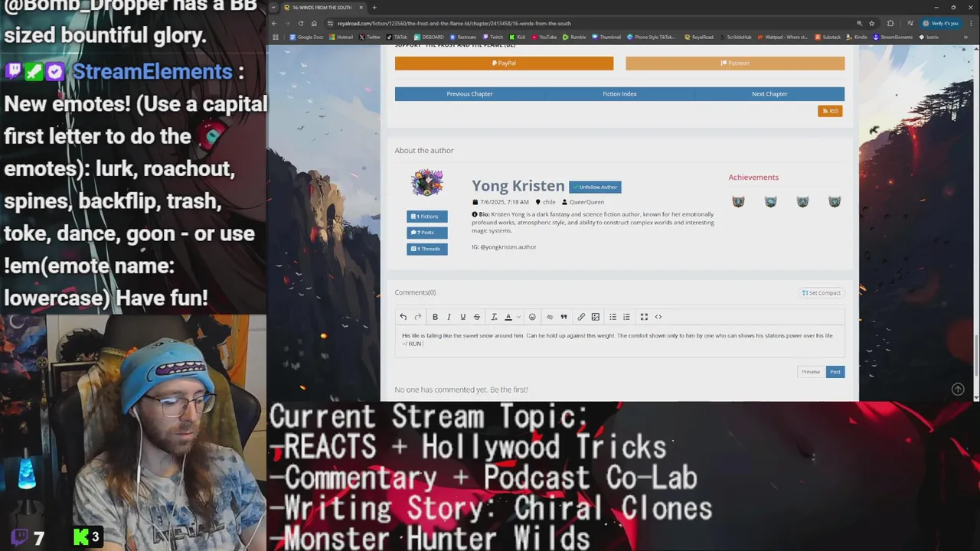The width and height of the screenshot is (980, 551).
Task: Insert blockquote in comment editor
Action: (x=563, y=317)
